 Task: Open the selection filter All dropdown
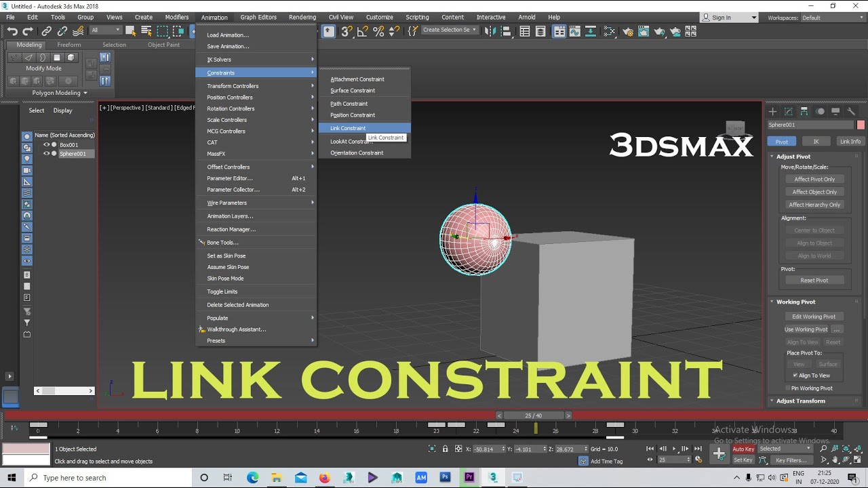pyautogui.click(x=106, y=30)
